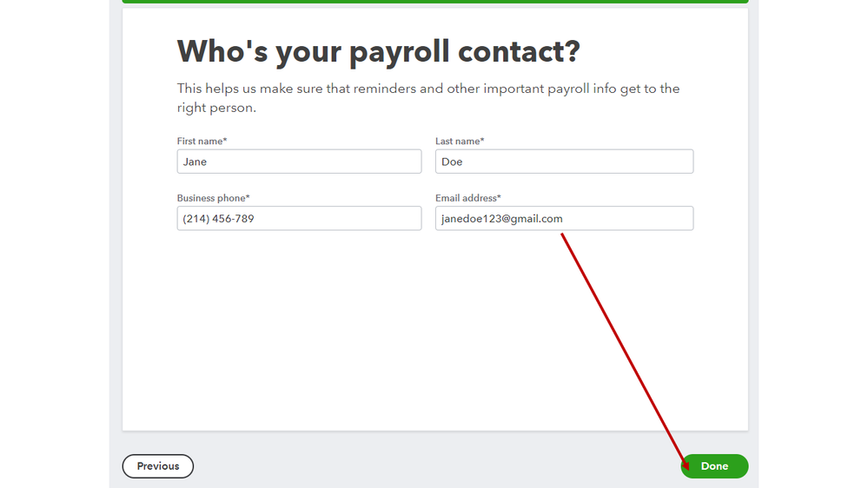Select the Business phone input box

[x=299, y=219]
